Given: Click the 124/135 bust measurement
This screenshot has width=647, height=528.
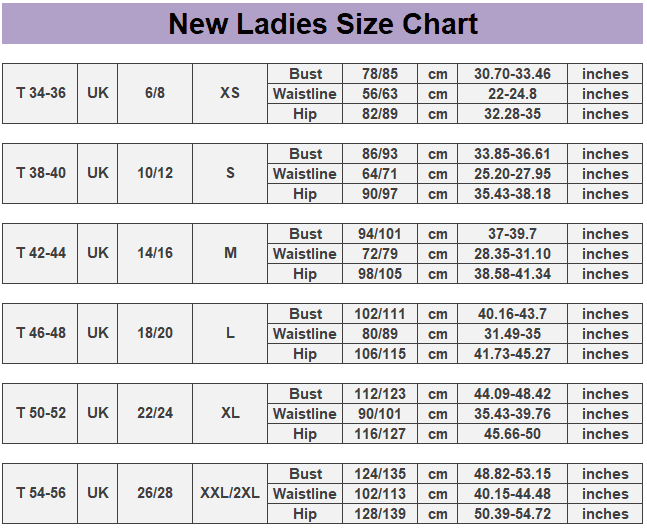Looking at the screenshot, I should (380, 474).
